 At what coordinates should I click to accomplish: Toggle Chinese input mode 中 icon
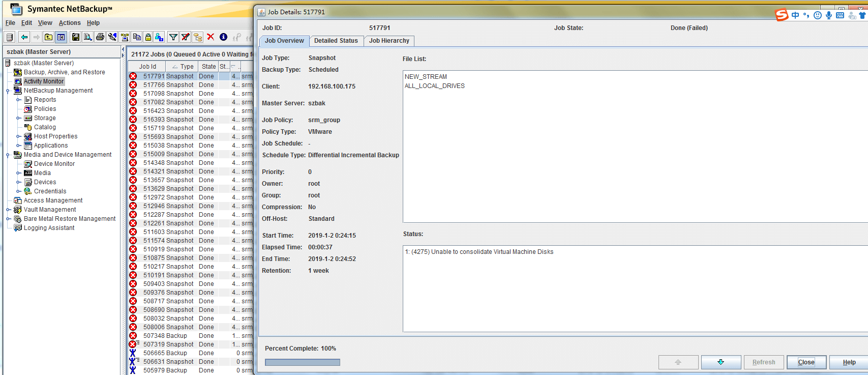point(795,15)
